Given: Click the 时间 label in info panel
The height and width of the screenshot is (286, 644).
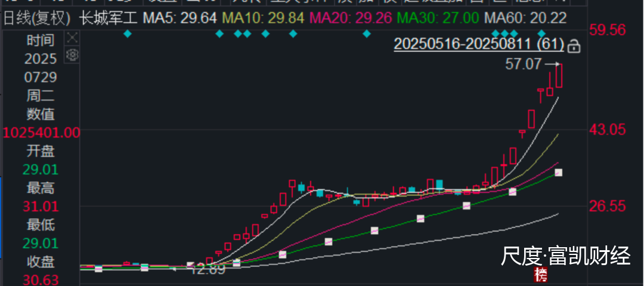Looking at the screenshot, I should click(41, 41).
